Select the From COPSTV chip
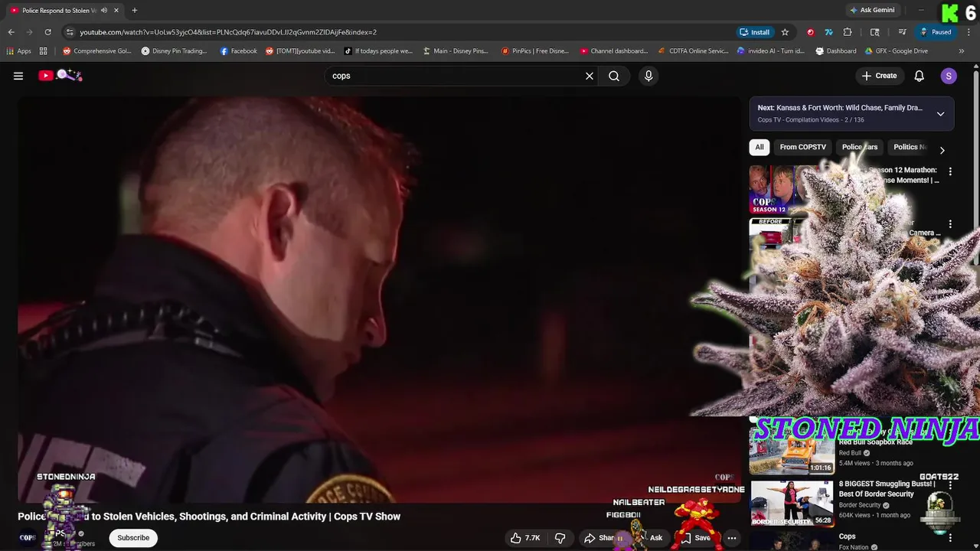Viewport: 980px width, 551px height. [x=802, y=147]
